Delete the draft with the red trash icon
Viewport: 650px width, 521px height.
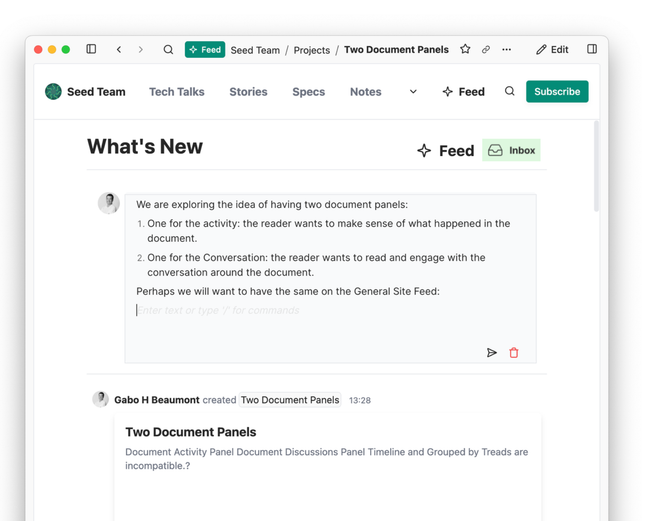(514, 353)
